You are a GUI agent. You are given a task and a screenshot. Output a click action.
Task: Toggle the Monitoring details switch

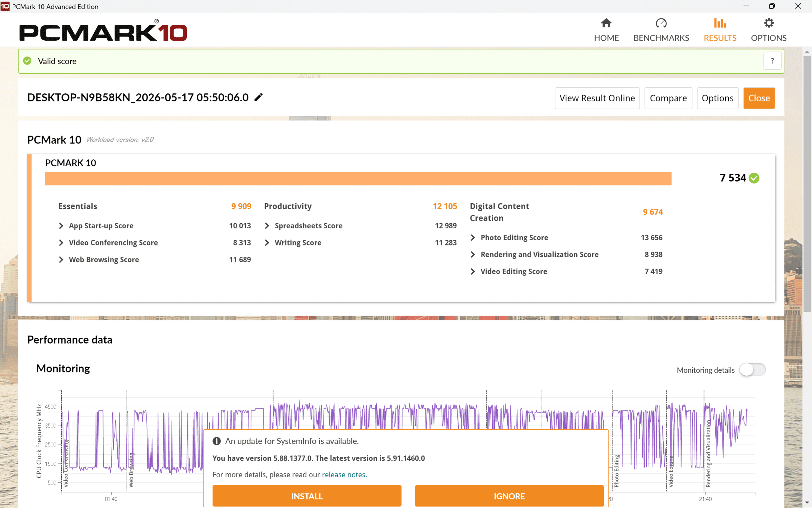pyautogui.click(x=753, y=370)
